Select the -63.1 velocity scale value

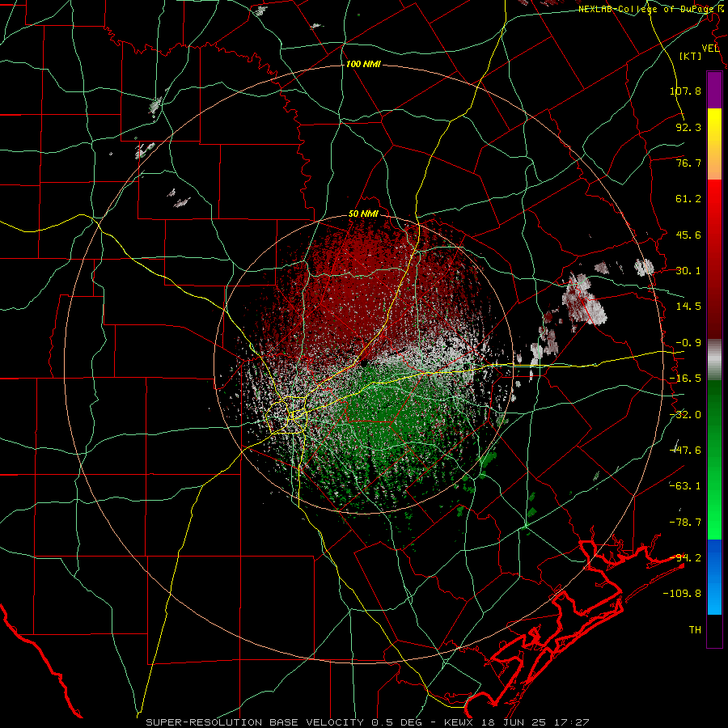685,486
